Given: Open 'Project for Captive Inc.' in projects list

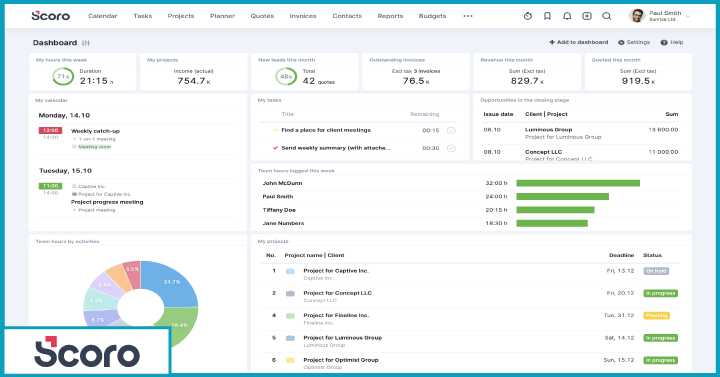Looking at the screenshot, I should click(x=336, y=271).
